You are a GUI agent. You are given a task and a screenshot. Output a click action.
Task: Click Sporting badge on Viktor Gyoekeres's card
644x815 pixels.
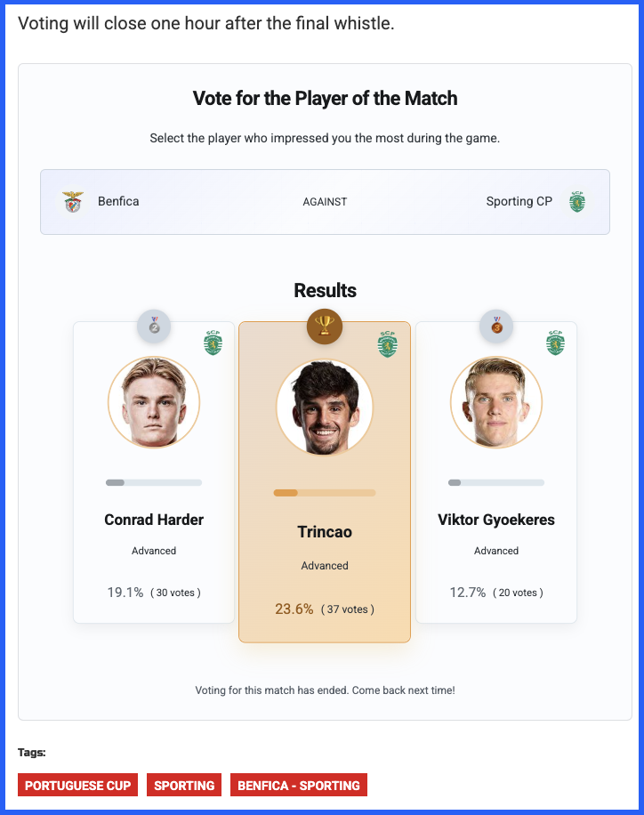click(556, 343)
